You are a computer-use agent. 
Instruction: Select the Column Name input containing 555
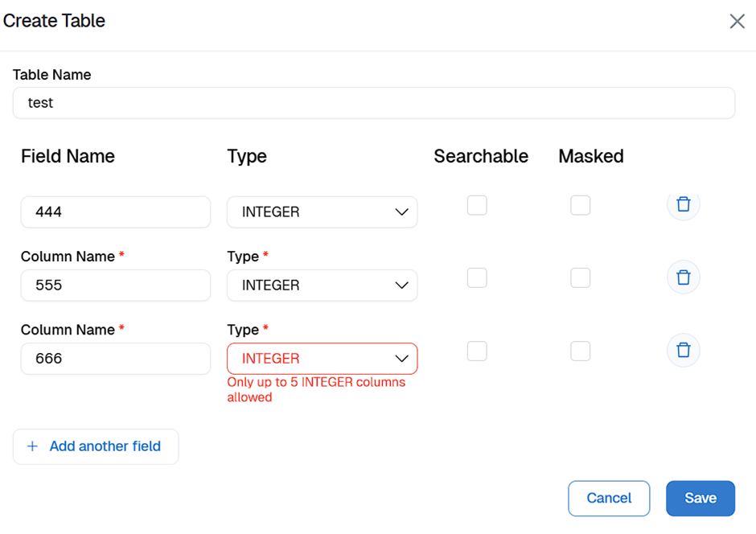coord(115,285)
